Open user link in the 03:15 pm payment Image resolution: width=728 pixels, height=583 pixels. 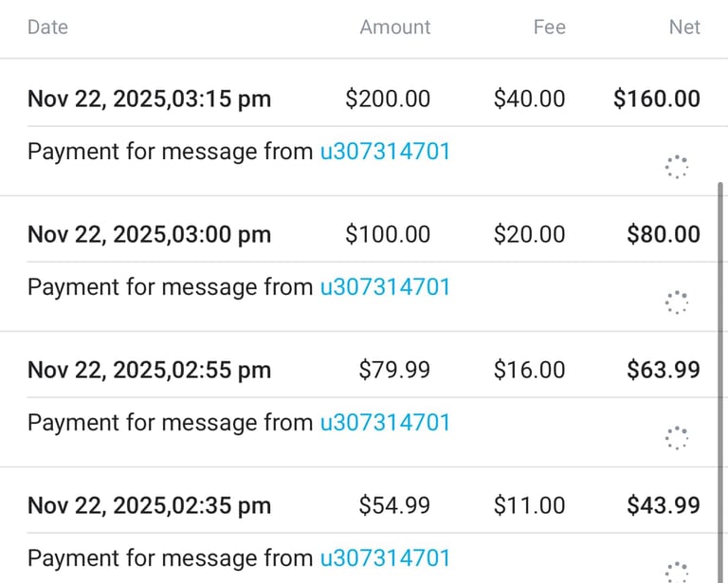tap(385, 151)
